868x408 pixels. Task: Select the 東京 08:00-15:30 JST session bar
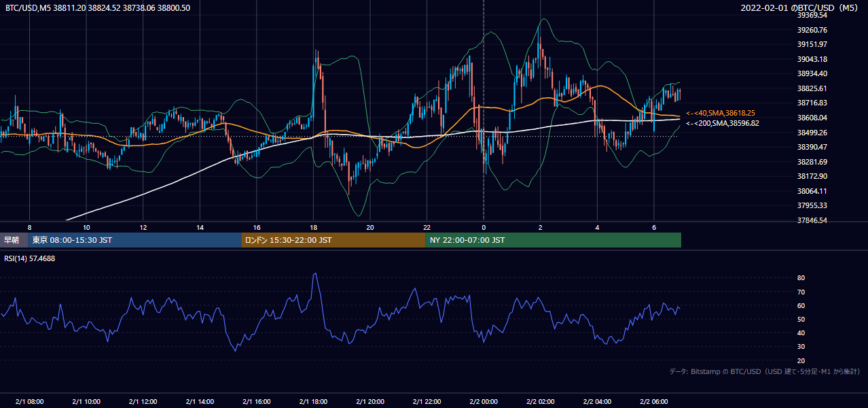(x=134, y=240)
